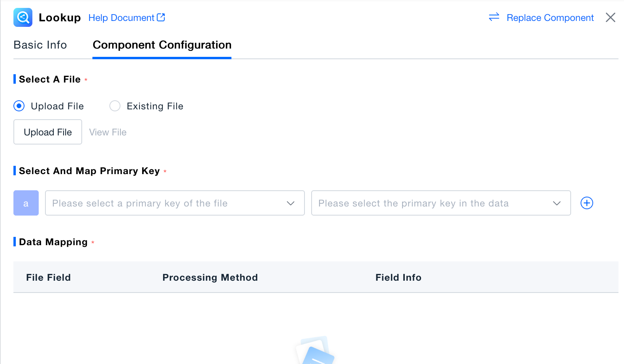Click the File Field column header
624x364 pixels.
[49, 278]
